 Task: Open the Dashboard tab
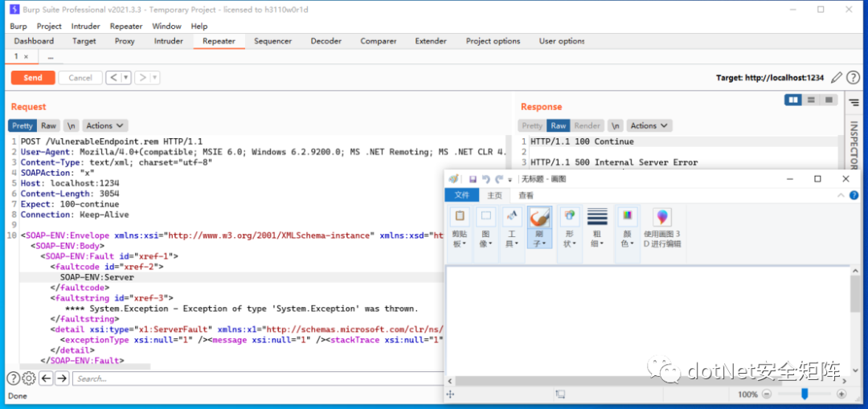(x=34, y=41)
